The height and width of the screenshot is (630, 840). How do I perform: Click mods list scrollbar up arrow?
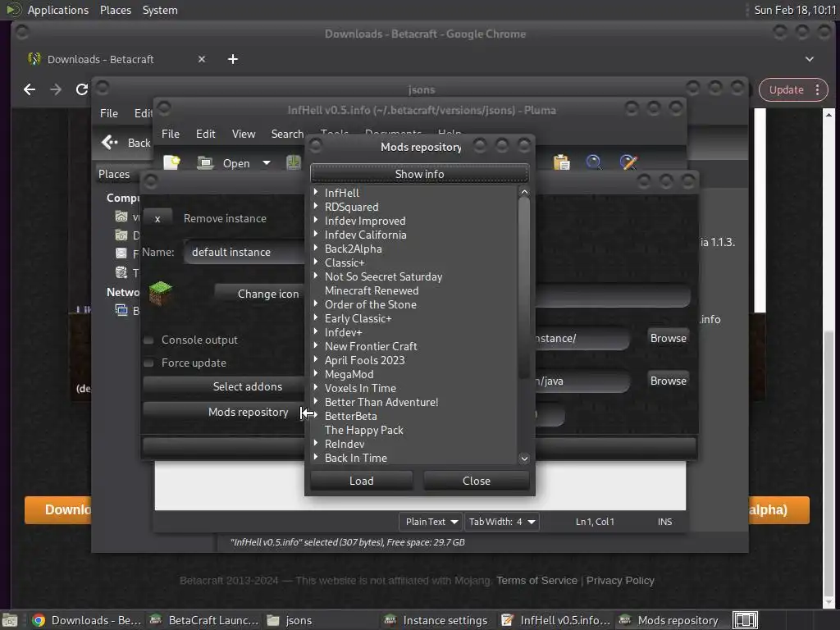(524, 192)
